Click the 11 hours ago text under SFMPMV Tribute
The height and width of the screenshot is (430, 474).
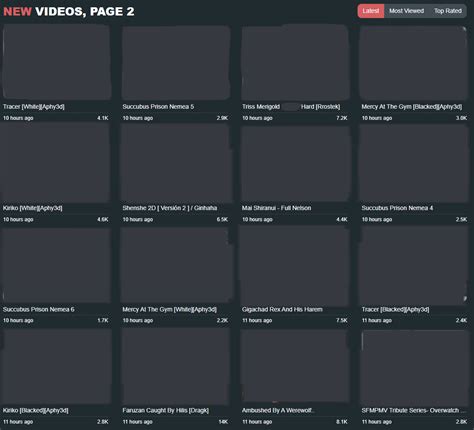[x=377, y=422]
